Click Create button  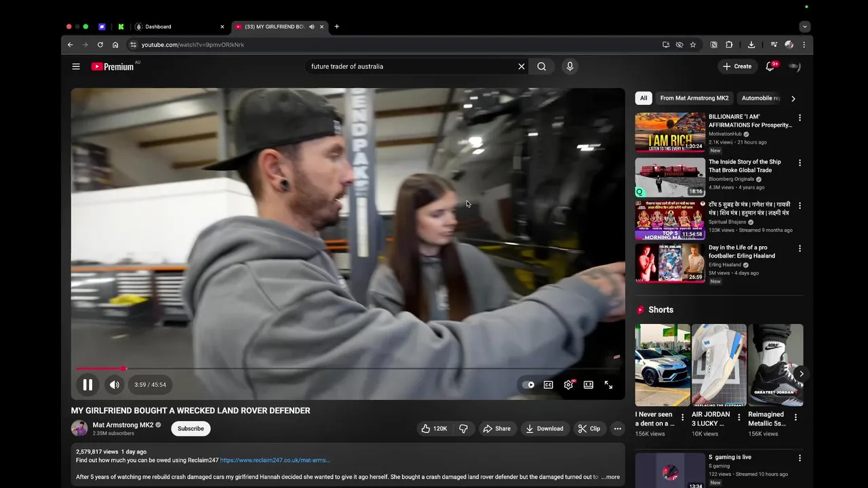point(737,66)
